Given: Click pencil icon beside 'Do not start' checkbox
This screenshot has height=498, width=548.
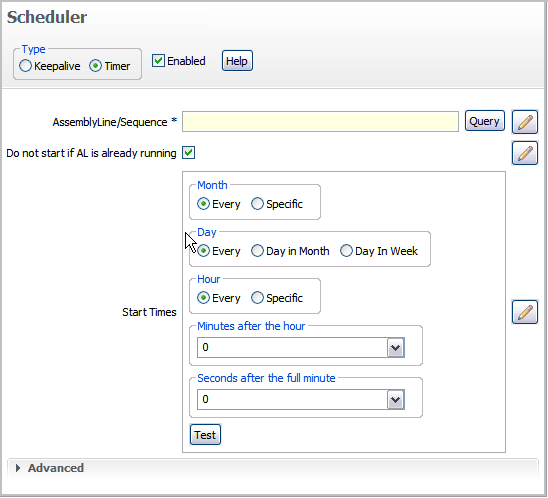Looking at the screenshot, I should [525, 153].
